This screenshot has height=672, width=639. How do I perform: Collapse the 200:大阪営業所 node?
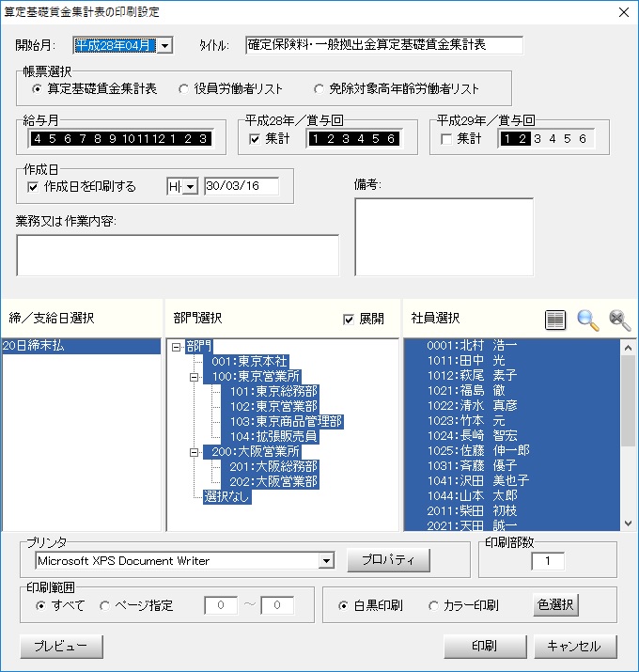[x=195, y=452]
